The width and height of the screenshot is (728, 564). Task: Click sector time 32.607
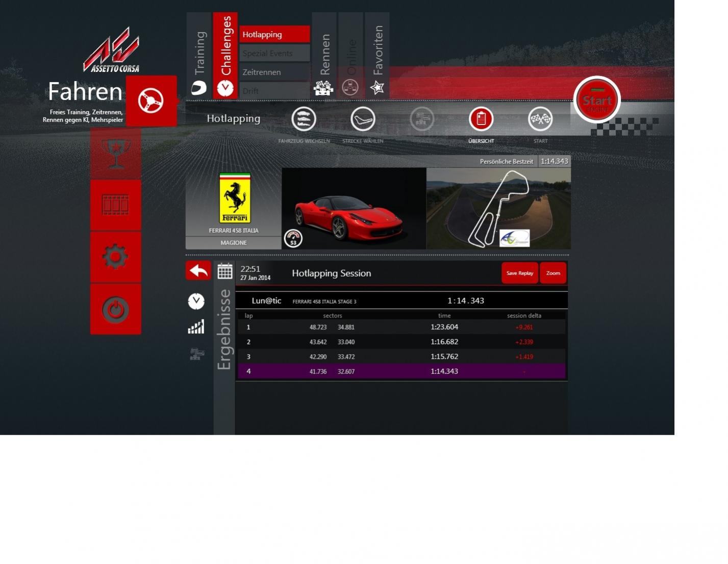coord(346,372)
